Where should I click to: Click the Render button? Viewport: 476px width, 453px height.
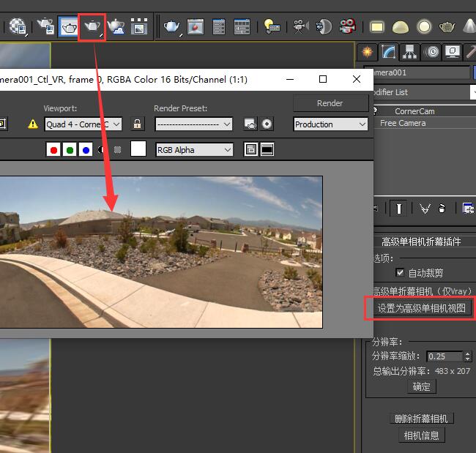tap(330, 103)
